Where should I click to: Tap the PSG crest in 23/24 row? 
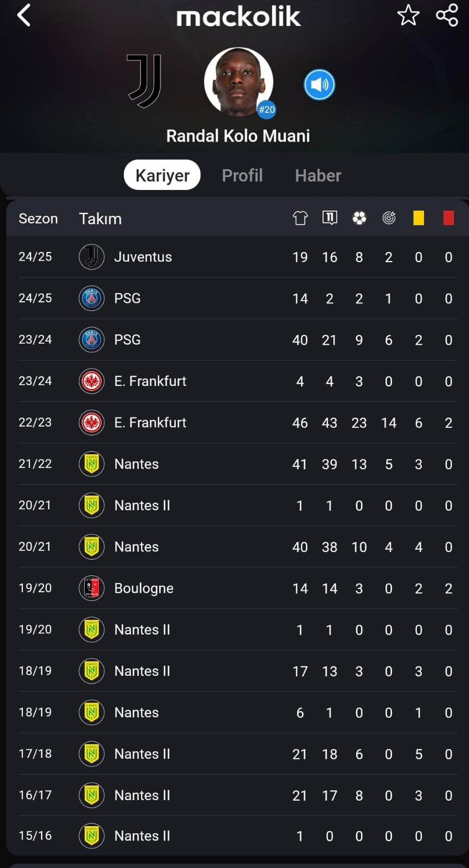(x=92, y=340)
